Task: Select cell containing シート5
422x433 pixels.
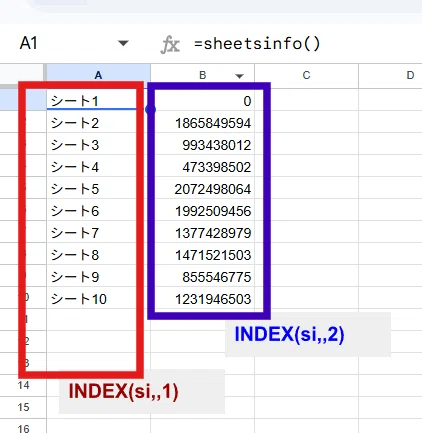Action: 98,188
